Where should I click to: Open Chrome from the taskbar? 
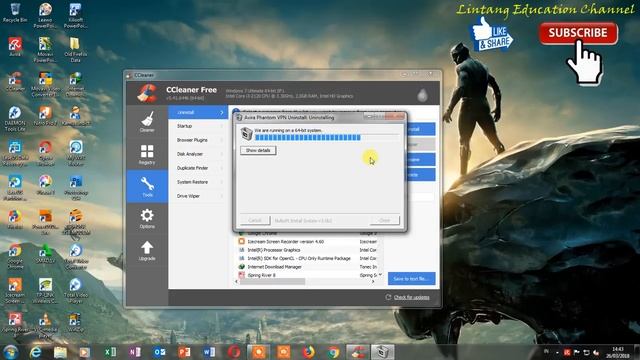(333, 352)
